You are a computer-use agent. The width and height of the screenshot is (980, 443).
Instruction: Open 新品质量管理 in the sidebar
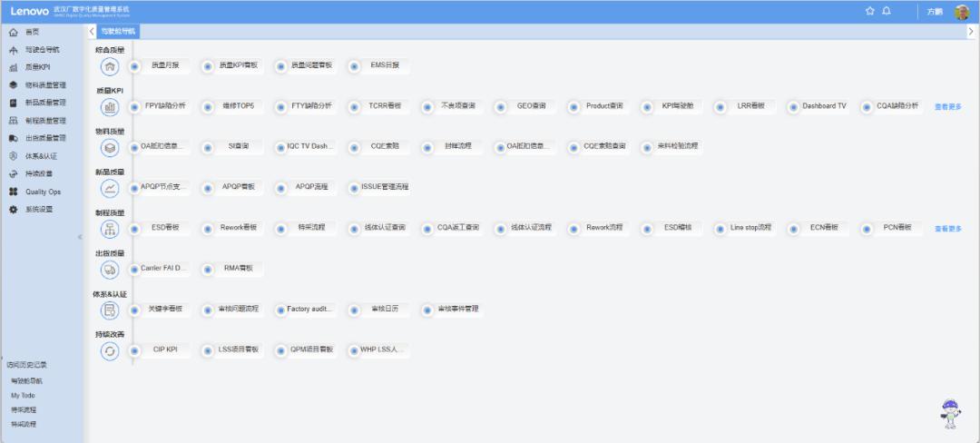[45, 103]
